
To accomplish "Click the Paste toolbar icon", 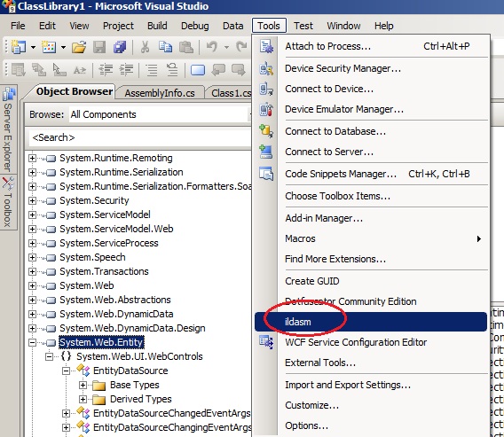I will [185, 47].
